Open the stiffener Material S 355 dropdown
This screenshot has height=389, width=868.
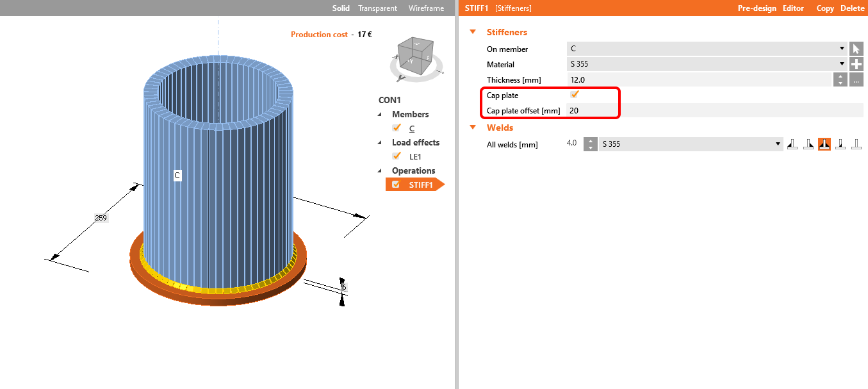[x=707, y=64]
